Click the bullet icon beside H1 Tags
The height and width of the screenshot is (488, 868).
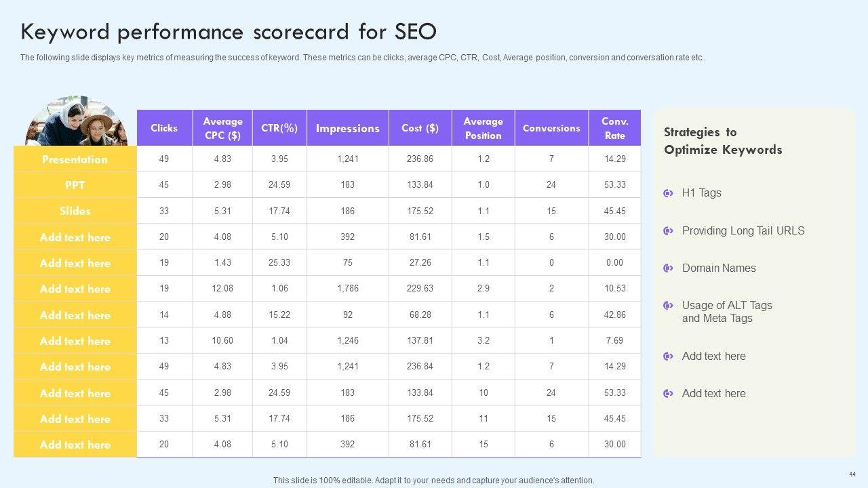click(x=668, y=193)
